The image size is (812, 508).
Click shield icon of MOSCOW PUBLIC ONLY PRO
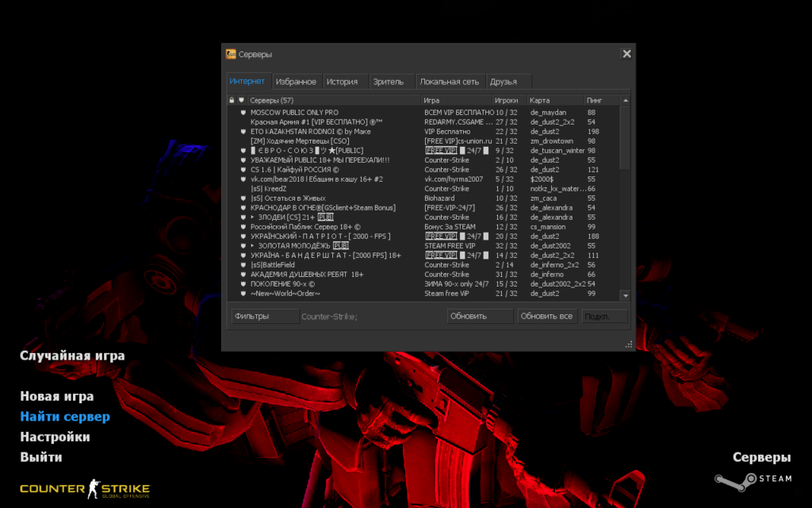click(x=243, y=113)
